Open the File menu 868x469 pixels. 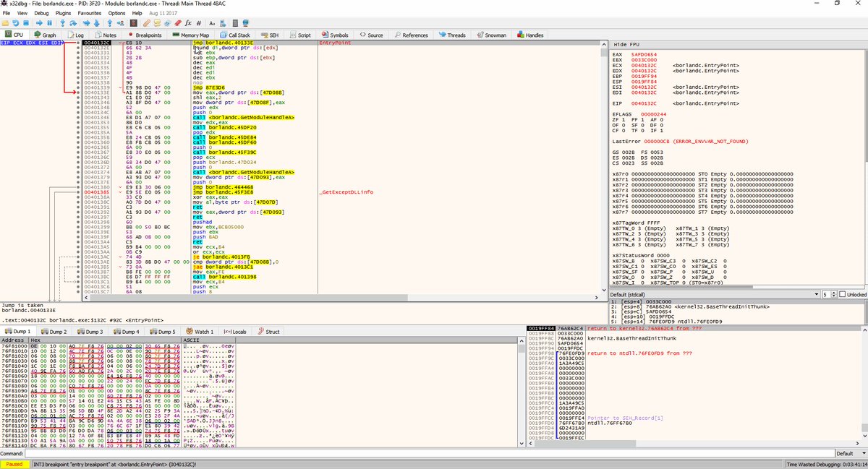(x=7, y=13)
